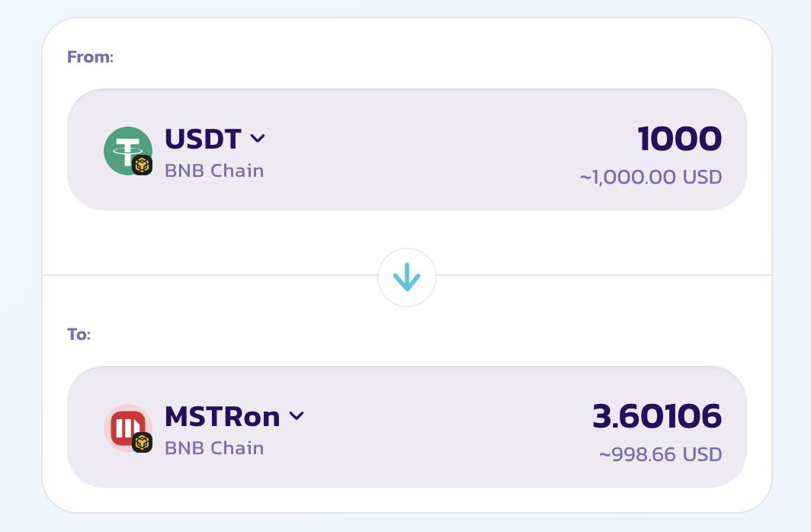
Task: Click the ~1,000.00 USD value text
Action: point(650,178)
